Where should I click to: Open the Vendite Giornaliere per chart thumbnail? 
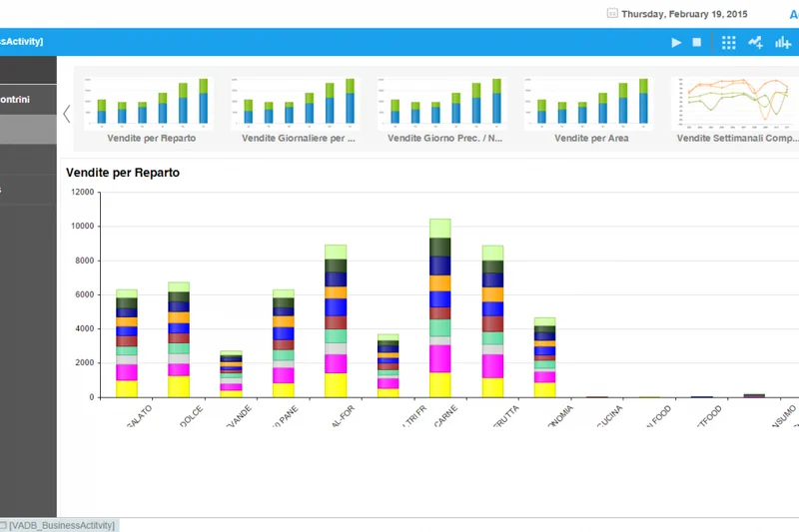299,110
